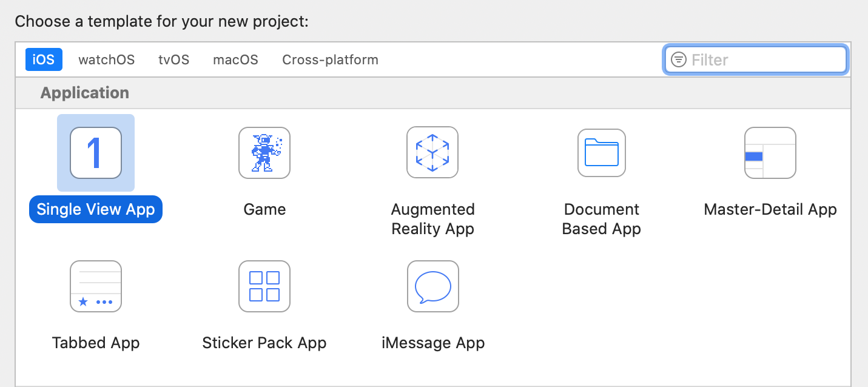Select the Augmented Reality App cube icon
This screenshot has width=868, height=387.
[x=432, y=153]
